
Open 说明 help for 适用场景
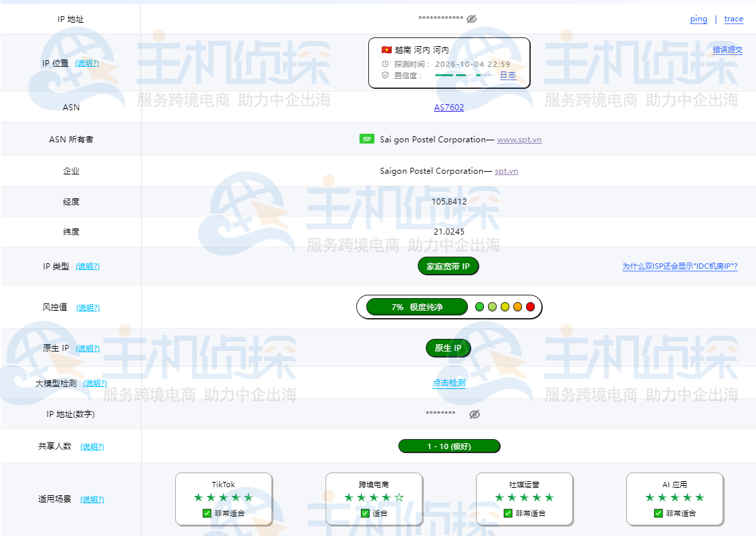[92, 499]
